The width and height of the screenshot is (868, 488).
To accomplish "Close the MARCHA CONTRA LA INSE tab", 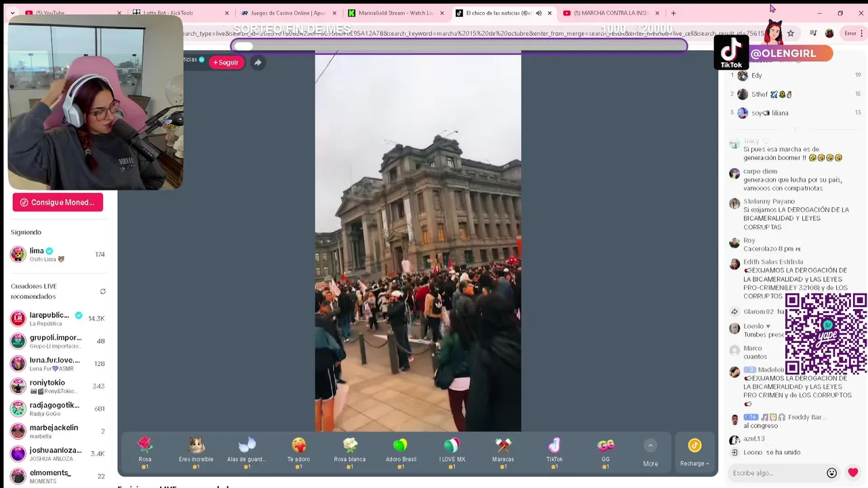I will [x=656, y=13].
